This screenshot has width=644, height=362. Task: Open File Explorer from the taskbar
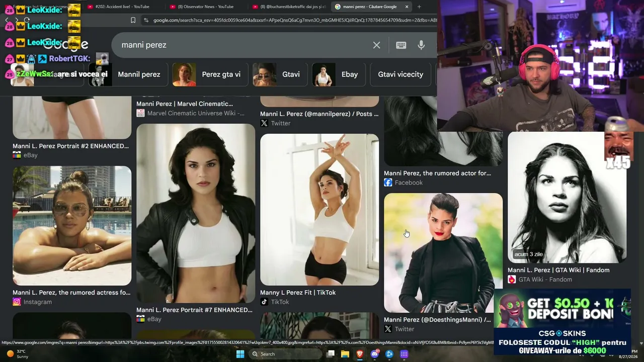click(345, 354)
